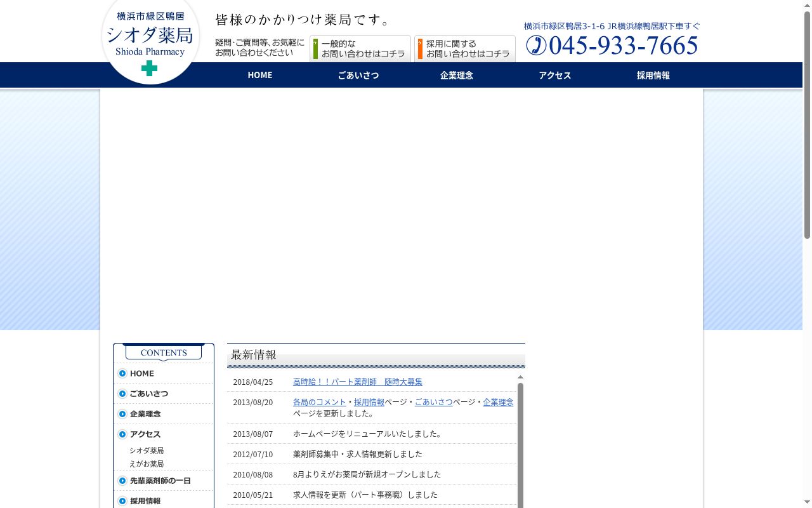Click the 一般的なお問い合わせはコチラ button
The image size is (812, 508).
[360, 49]
